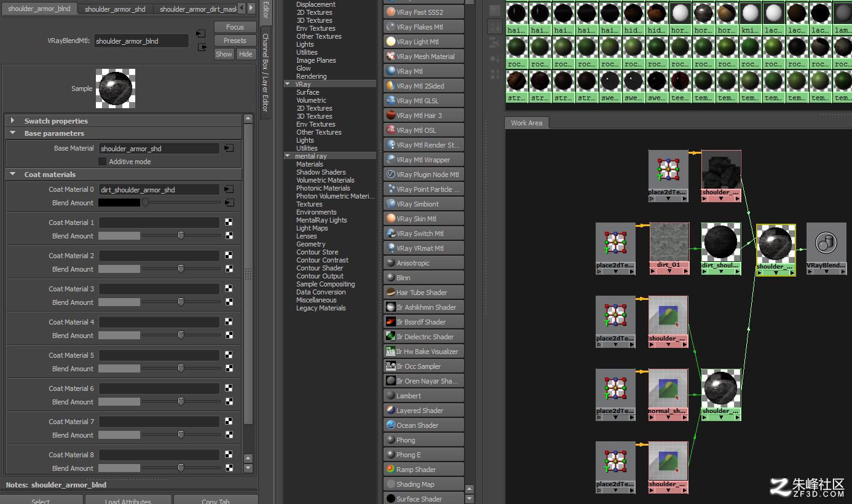
Task: Create a Hair Tube Shader
Action: pos(424,293)
